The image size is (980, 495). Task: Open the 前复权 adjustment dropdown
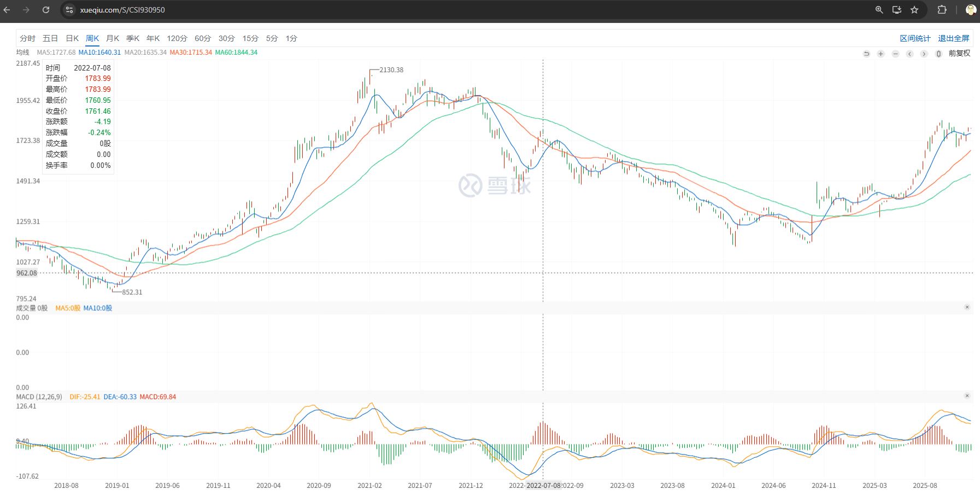tap(959, 53)
